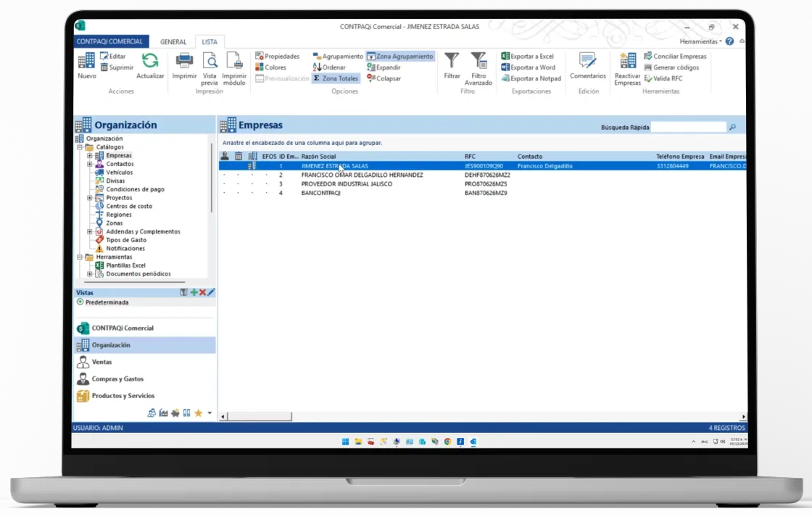Click pencil icon to edit view
This screenshot has height=517, width=812.
tap(211, 293)
